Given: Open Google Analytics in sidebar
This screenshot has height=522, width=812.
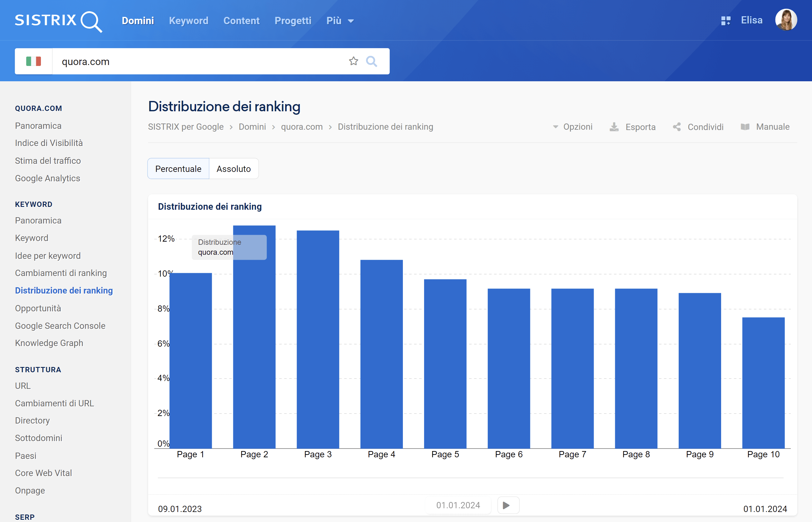Looking at the screenshot, I should [47, 178].
